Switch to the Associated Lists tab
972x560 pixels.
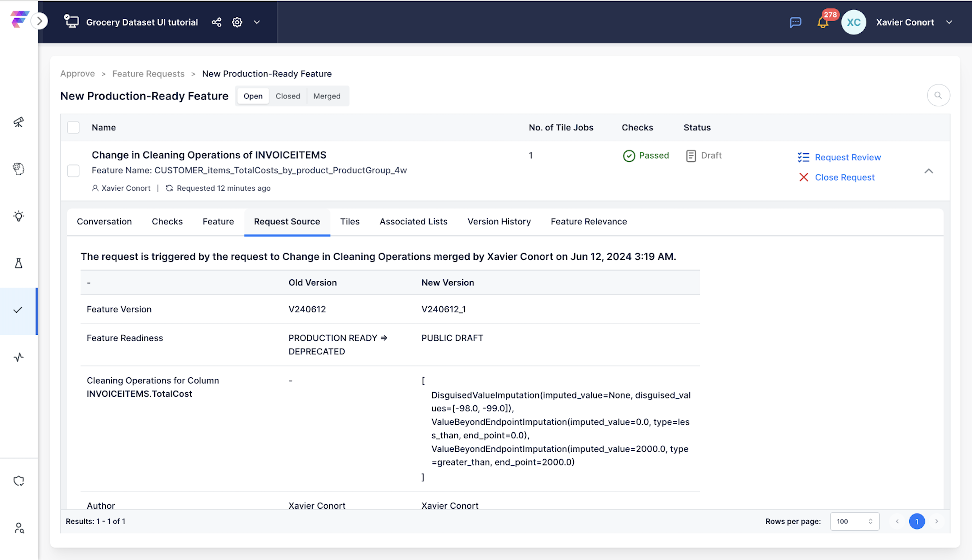pyautogui.click(x=413, y=222)
